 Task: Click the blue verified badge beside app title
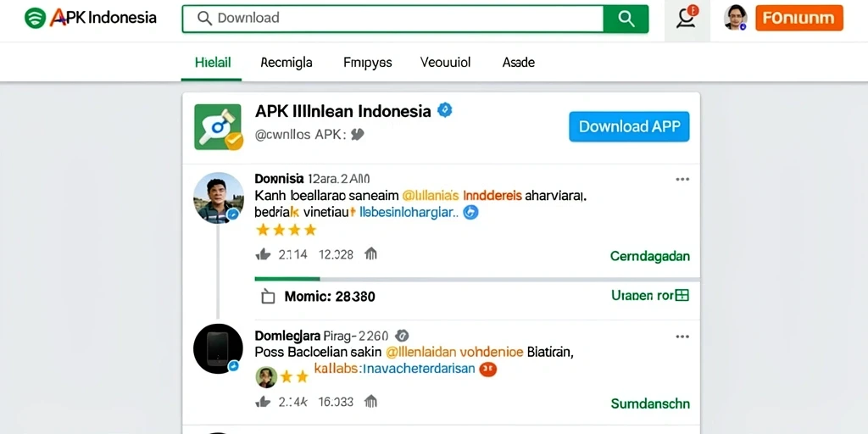pos(444,110)
